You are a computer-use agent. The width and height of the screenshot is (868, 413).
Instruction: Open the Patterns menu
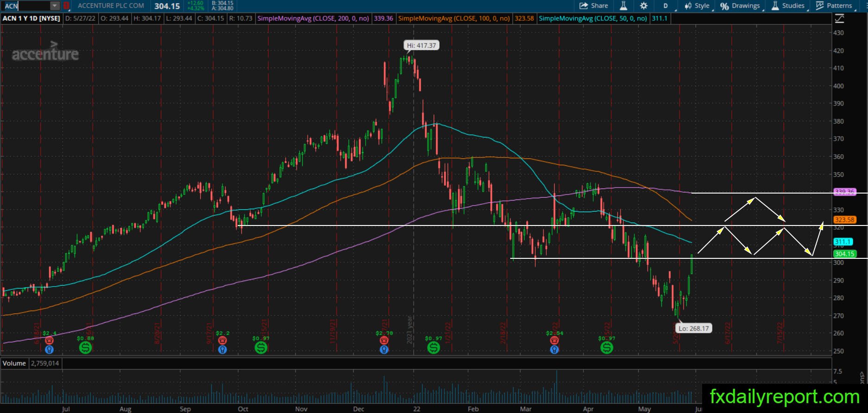coord(834,6)
